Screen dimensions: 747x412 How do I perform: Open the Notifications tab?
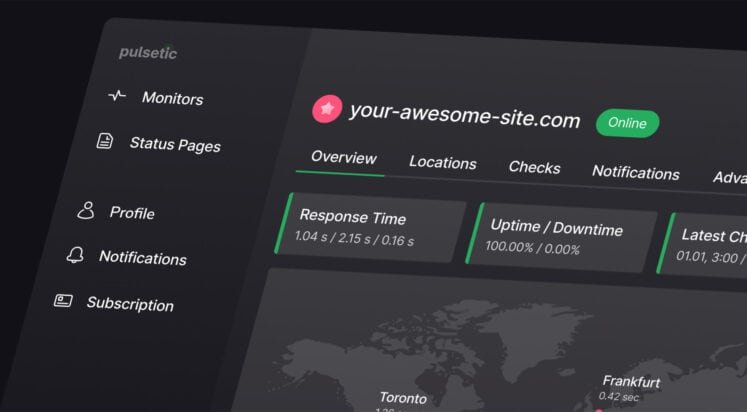click(636, 172)
